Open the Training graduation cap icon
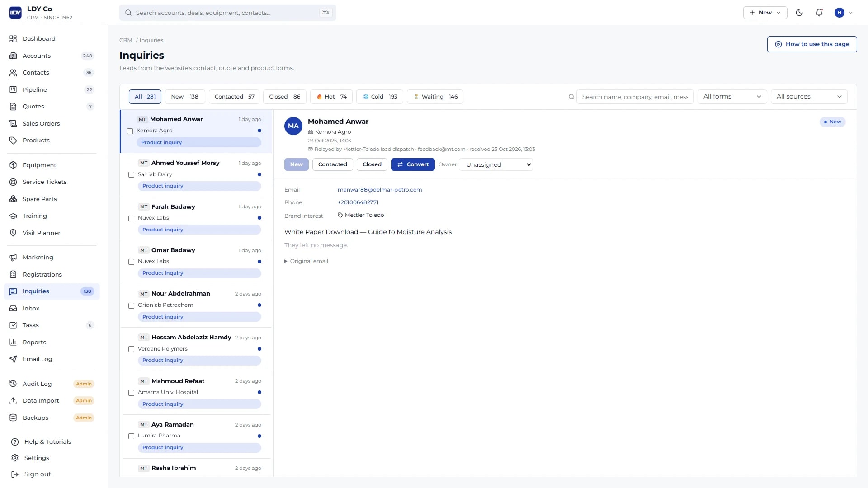 [13, 216]
